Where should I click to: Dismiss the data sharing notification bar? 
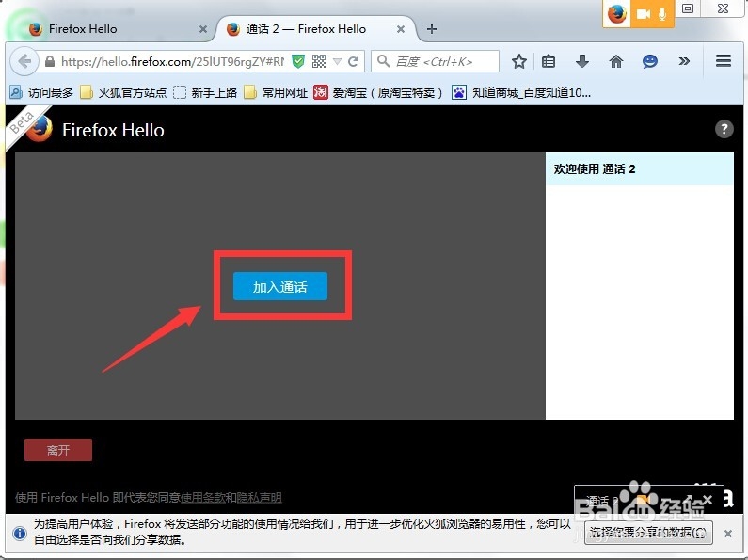point(728,534)
